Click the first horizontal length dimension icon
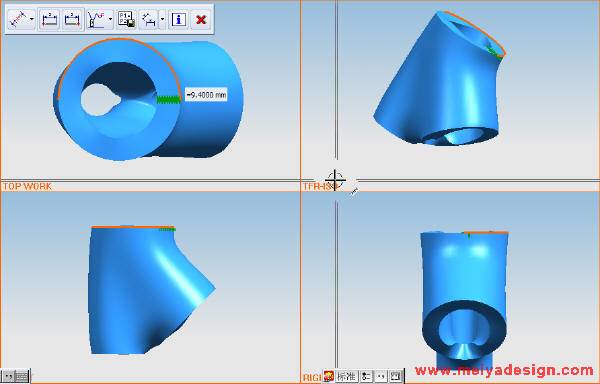 [x=50, y=19]
